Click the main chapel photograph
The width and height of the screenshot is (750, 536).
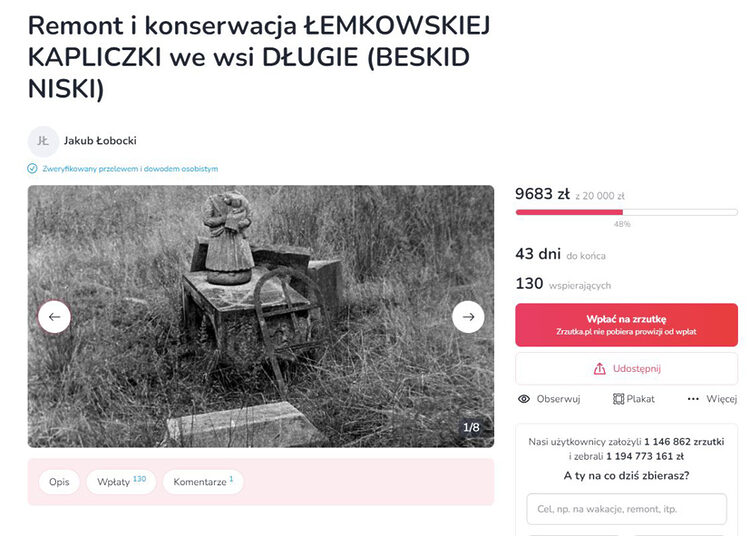tap(261, 317)
